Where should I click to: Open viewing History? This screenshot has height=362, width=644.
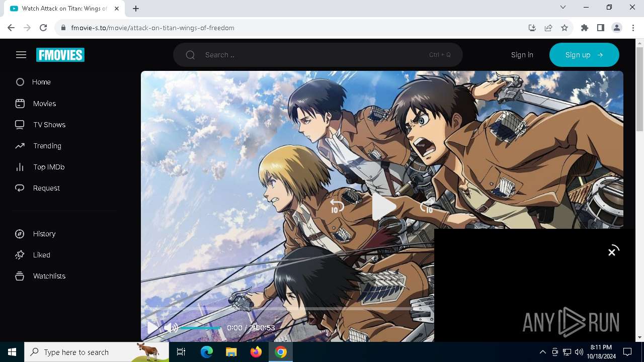point(44,234)
